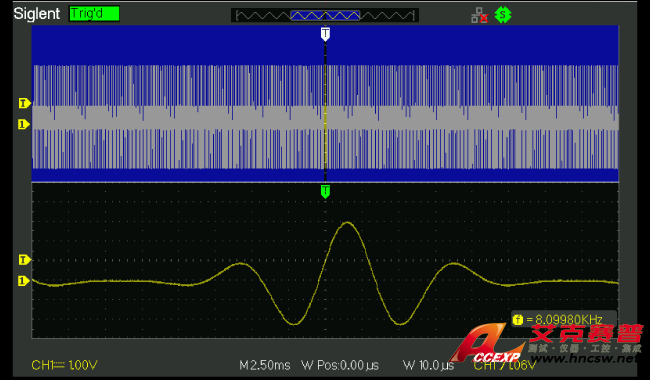Select the CH1 1.00V scale label
Viewport: 650px width, 380px height.
pyautogui.click(x=64, y=365)
